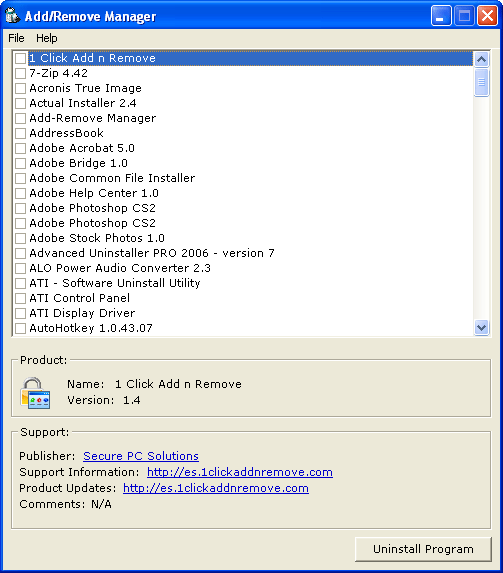Select the "Adobe Acrobat 5.0" row text
The image size is (503, 573).
pos(82,148)
